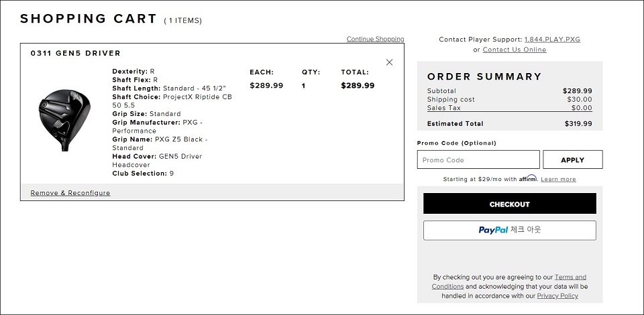
Task: Click Remove & Reconfigure link
Action: click(x=70, y=193)
